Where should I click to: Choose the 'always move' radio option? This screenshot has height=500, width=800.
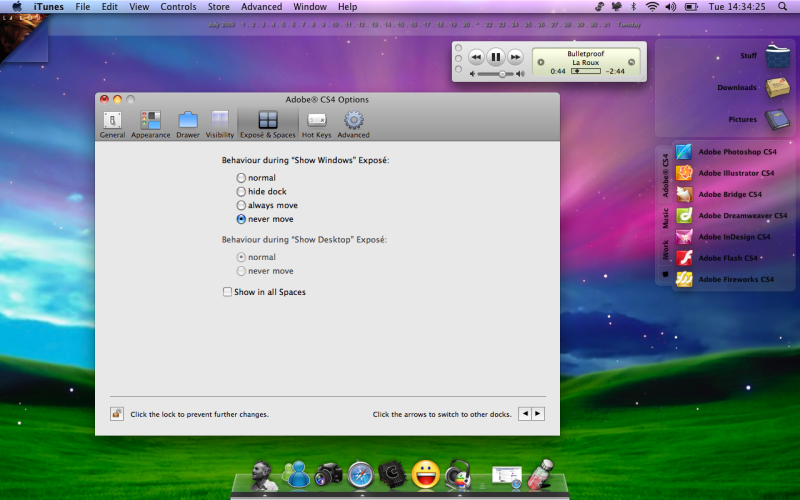pyautogui.click(x=241, y=205)
